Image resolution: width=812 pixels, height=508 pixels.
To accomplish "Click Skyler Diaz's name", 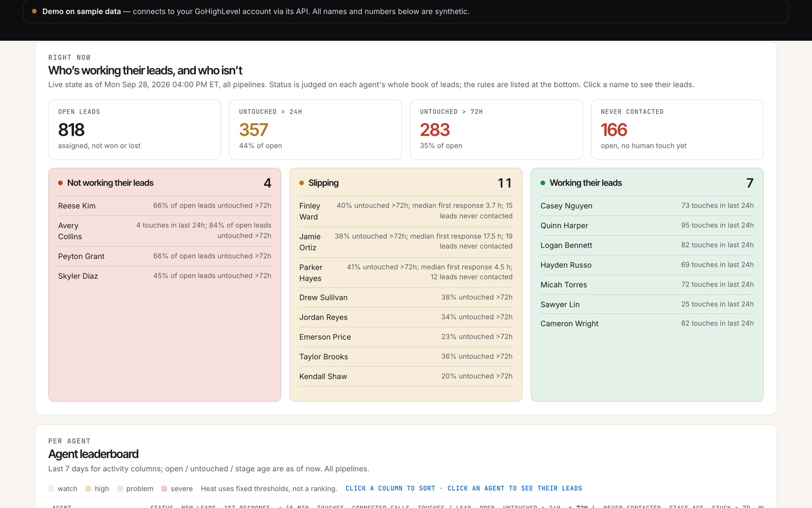I will click(x=78, y=276).
